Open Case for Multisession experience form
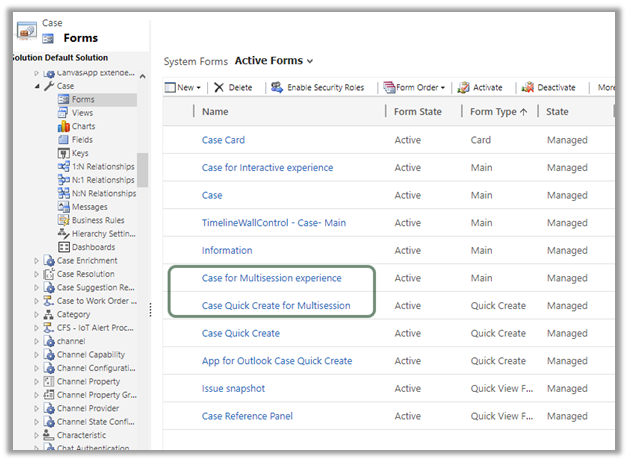628x462 pixels. (271, 278)
